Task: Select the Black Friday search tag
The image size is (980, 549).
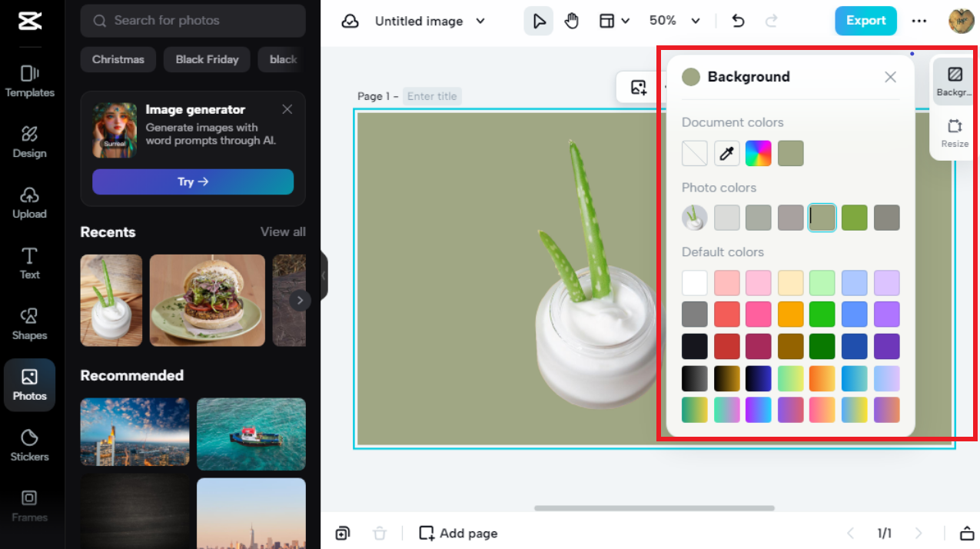Action: click(x=207, y=59)
